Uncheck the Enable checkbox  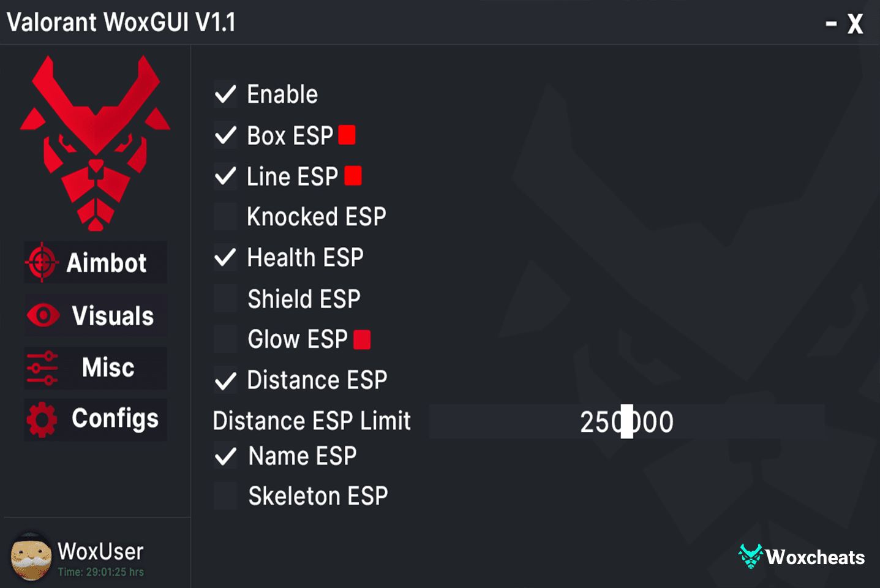tap(225, 94)
